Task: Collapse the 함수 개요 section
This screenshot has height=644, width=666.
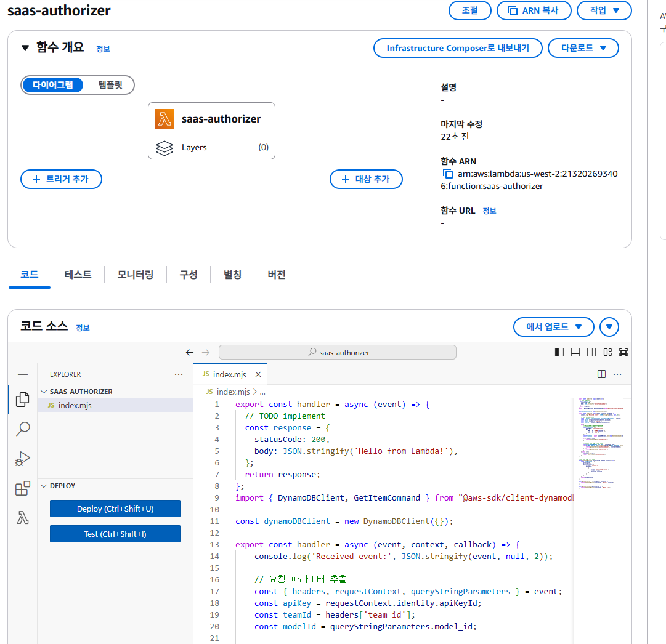Action: point(25,48)
